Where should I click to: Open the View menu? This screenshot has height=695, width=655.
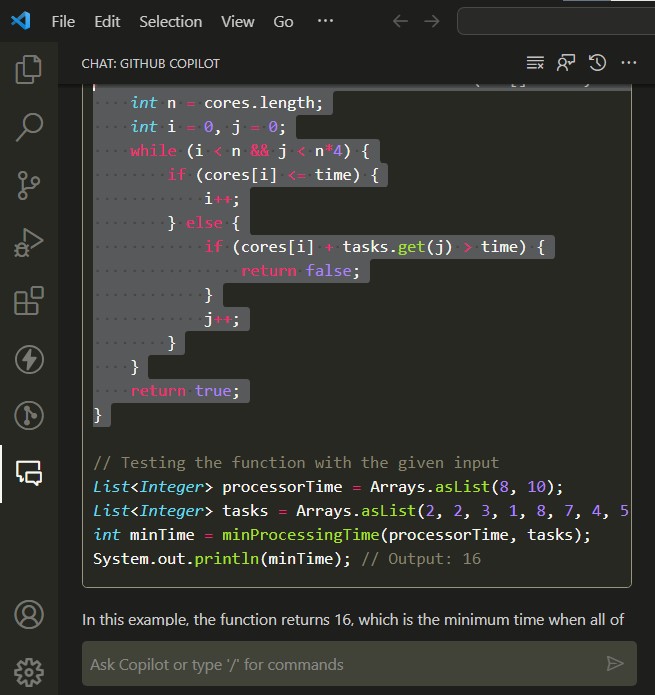tap(238, 21)
